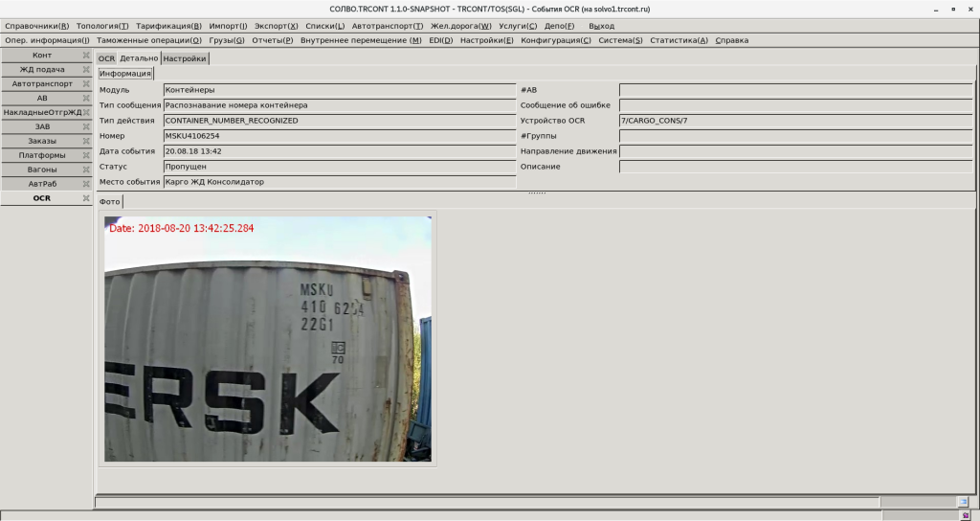
Task: Open the EDI menu
Action: click(440, 40)
